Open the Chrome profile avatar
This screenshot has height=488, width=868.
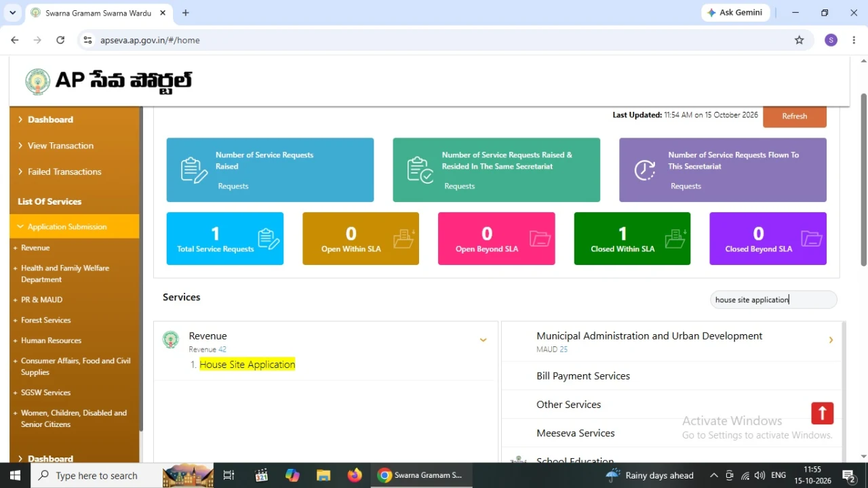pyautogui.click(x=831, y=40)
